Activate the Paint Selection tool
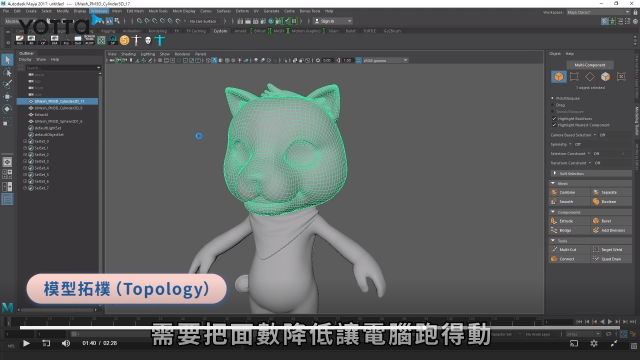This screenshot has height=360, width=640. pos(7,84)
